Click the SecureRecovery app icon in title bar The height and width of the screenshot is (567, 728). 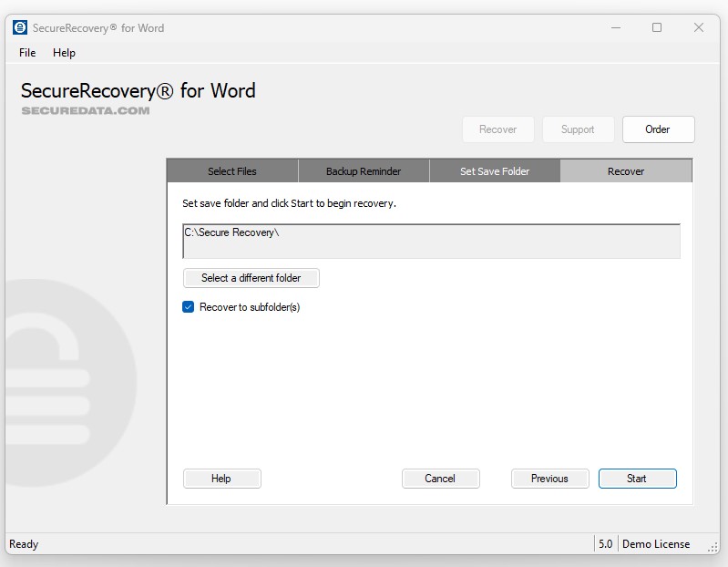coord(20,27)
